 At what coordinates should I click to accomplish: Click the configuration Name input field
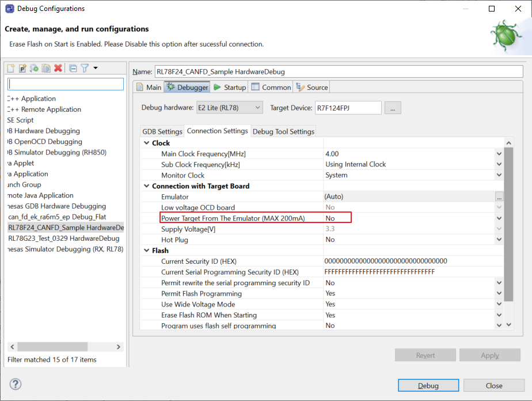point(339,71)
